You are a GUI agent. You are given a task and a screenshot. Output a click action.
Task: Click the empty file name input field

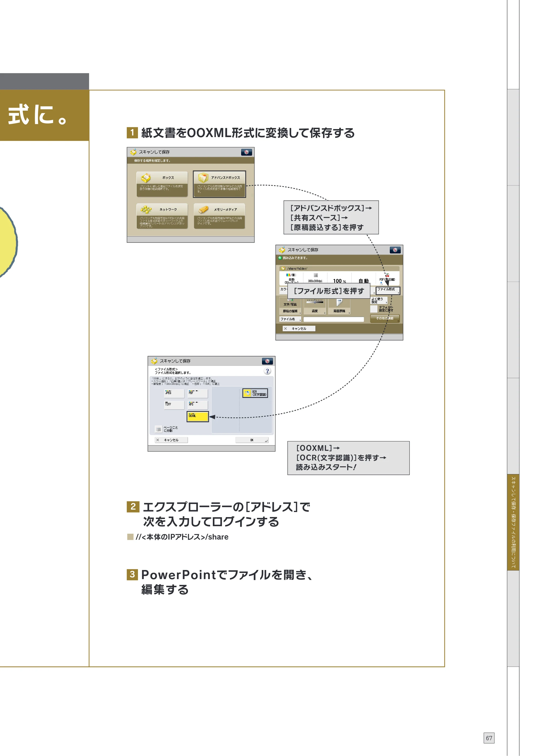[334, 319]
